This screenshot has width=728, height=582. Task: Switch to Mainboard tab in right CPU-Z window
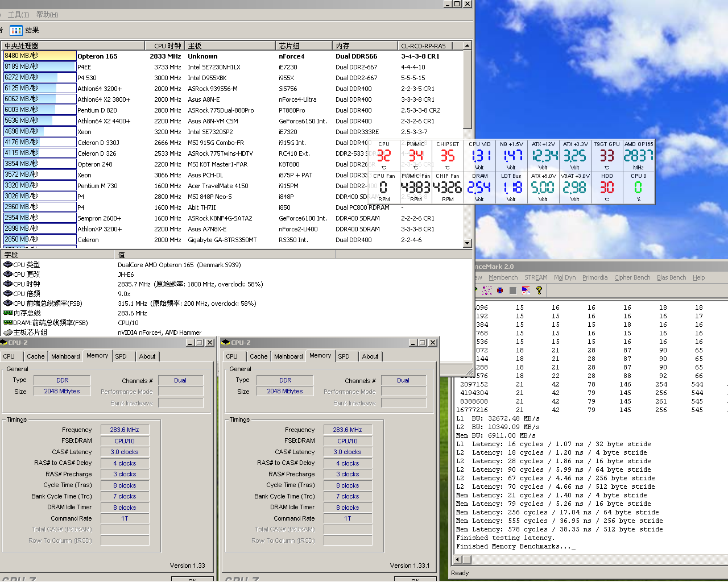(x=288, y=356)
